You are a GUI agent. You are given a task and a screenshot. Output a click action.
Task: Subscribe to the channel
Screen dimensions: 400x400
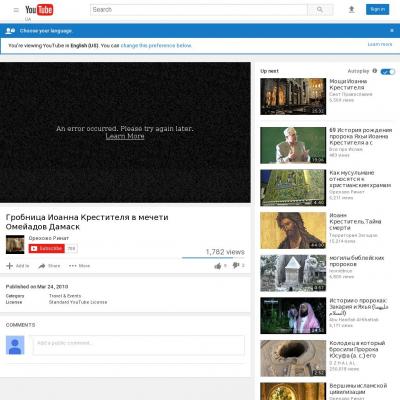[47, 248]
